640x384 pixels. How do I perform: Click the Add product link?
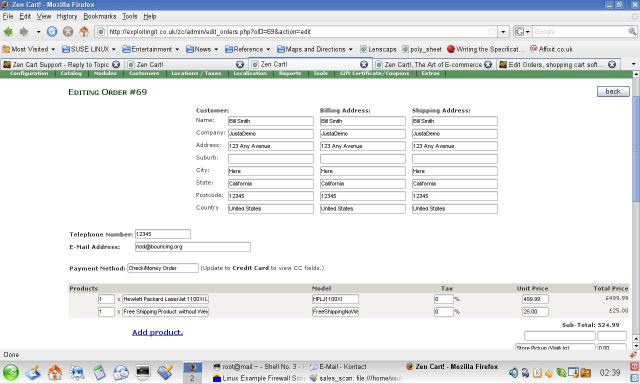158,332
